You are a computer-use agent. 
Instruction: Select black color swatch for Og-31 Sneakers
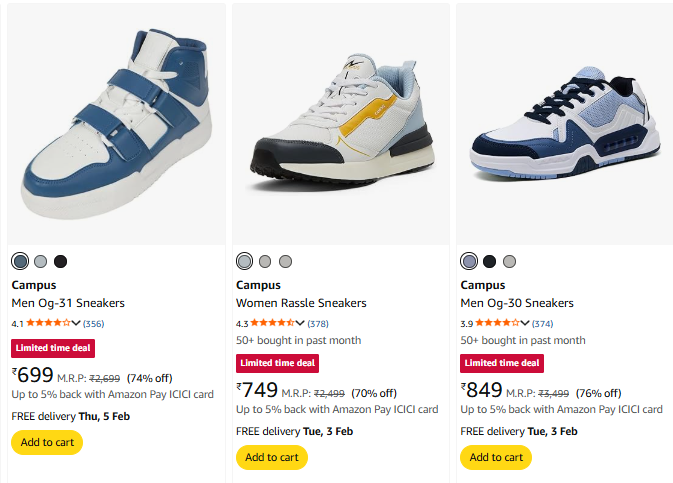pos(60,262)
